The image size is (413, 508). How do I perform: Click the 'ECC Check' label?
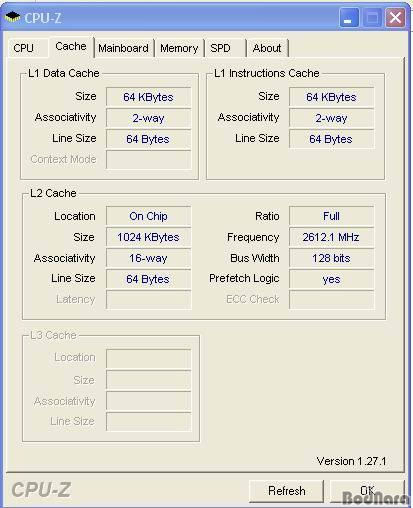pos(253,299)
